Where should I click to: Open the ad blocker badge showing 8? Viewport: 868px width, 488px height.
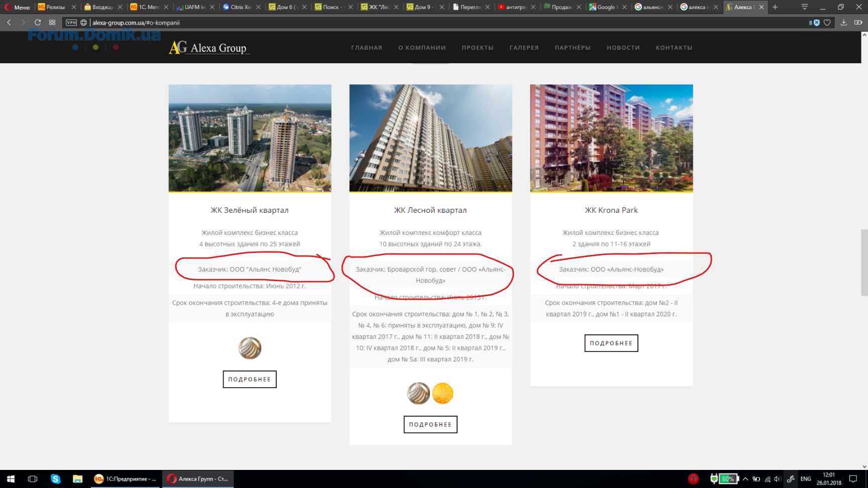coord(814,23)
